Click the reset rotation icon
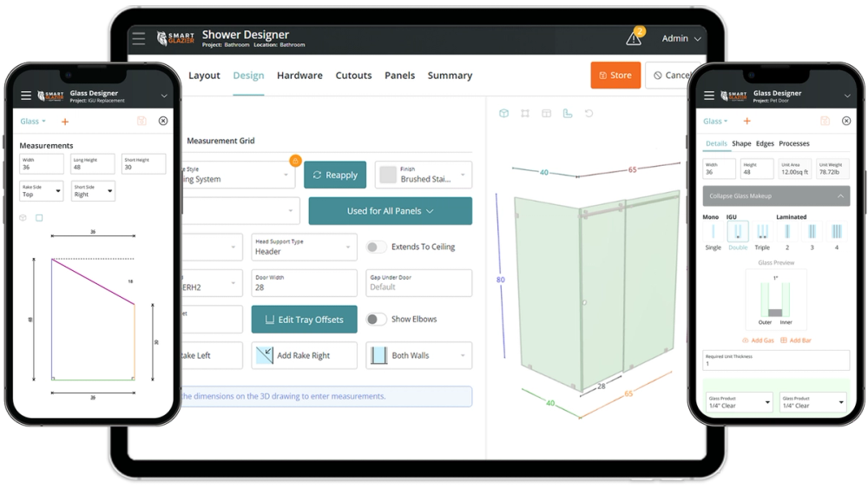The height and width of the screenshot is (489, 868). tap(589, 114)
